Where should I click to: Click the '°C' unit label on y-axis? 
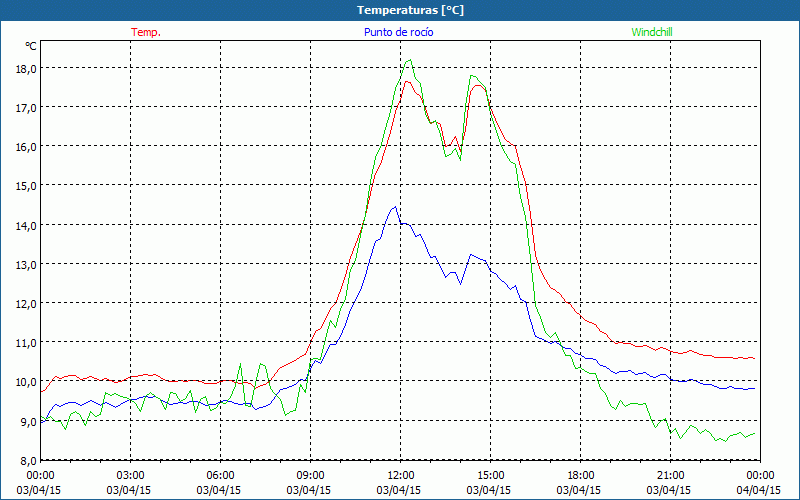click(31, 46)
